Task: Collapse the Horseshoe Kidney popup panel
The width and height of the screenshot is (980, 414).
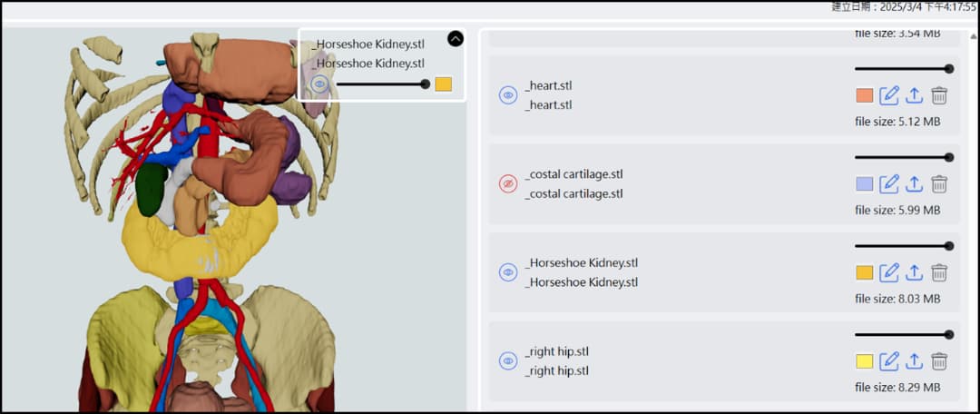Action: [x=456, y=39]
